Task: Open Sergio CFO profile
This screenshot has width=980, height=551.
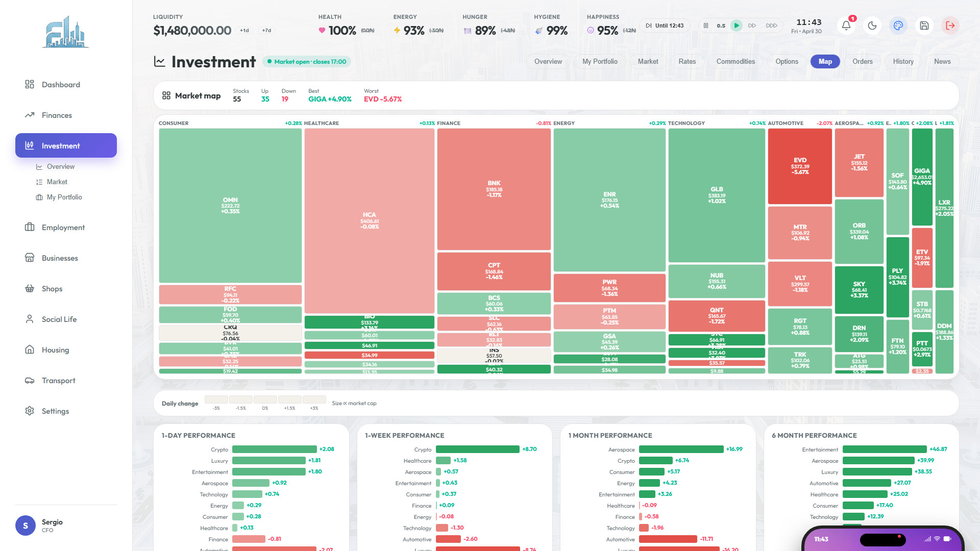Action: [66, 525]
